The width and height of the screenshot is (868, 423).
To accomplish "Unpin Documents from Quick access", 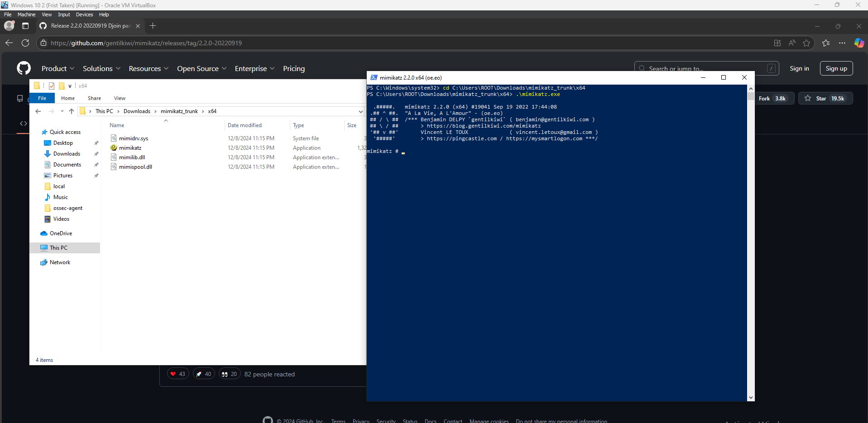I will [x=96, y=164].
